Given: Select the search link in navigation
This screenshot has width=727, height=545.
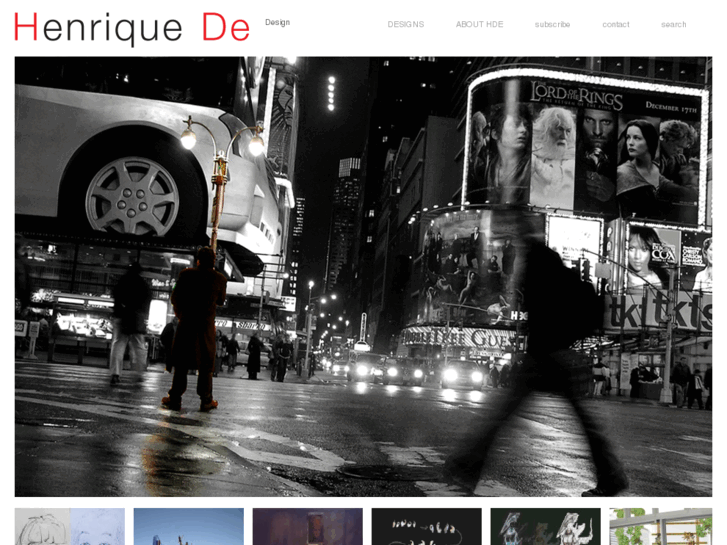Looking at the screenshot, I should click(x=674, y=24).
